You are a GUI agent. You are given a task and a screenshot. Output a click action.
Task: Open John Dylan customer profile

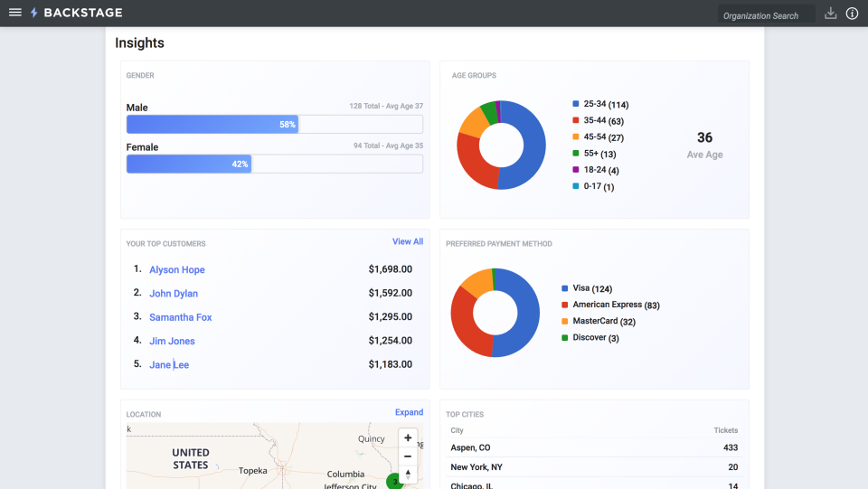(x=174, y=294)
